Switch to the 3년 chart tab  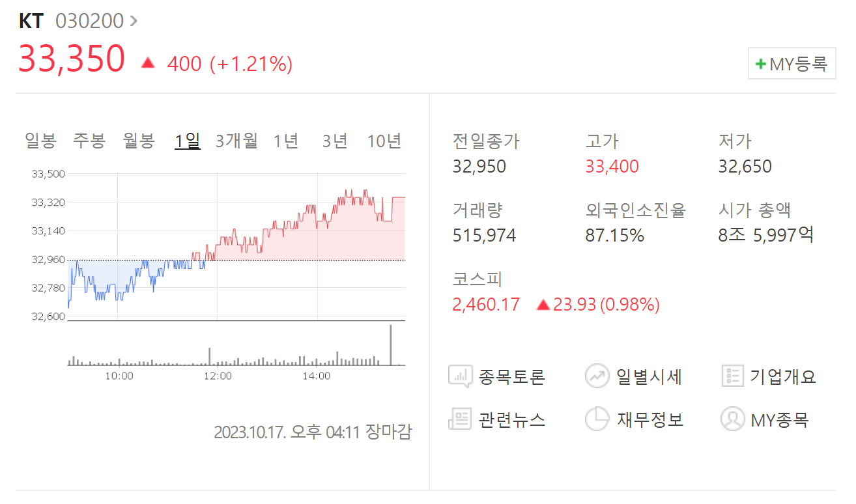(x=334, y=140)
